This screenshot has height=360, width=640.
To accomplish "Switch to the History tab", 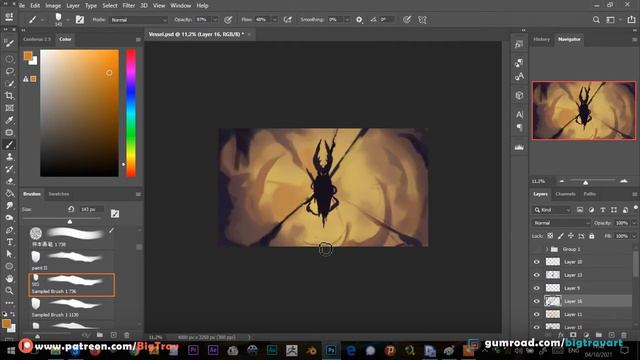I will (542, 39).
